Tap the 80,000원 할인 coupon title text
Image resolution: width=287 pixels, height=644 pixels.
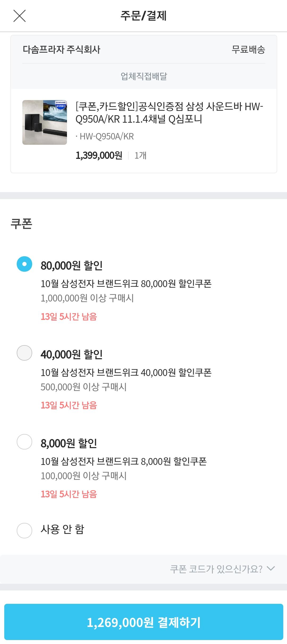(x=71, y=266)
